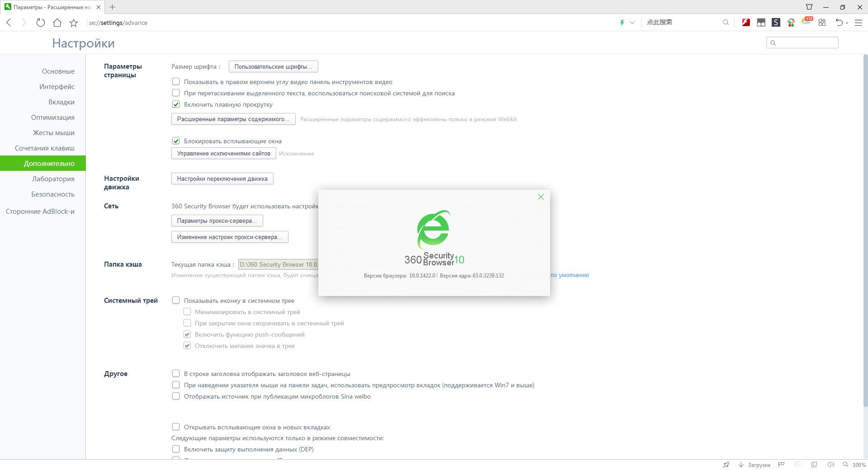The image size is (868, 470).
Task: Open the red Flash extension icon
Action: 746,23
